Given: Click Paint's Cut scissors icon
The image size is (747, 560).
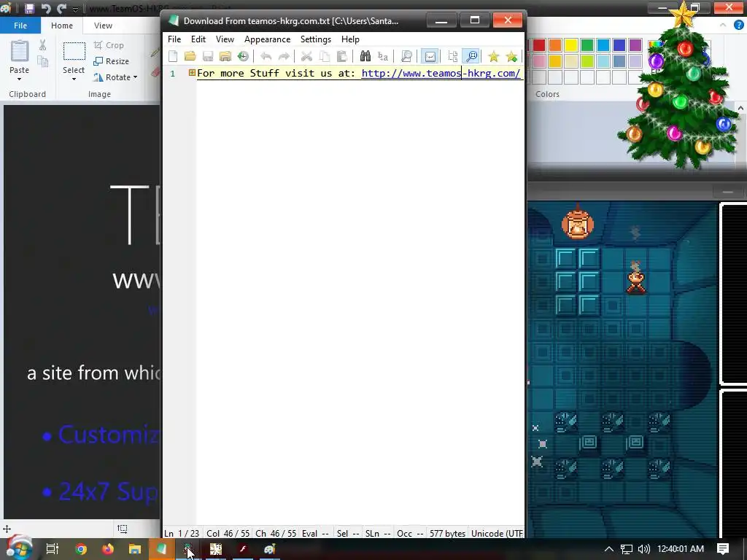Looking at the screenshot, I should [x=42, y=45].
